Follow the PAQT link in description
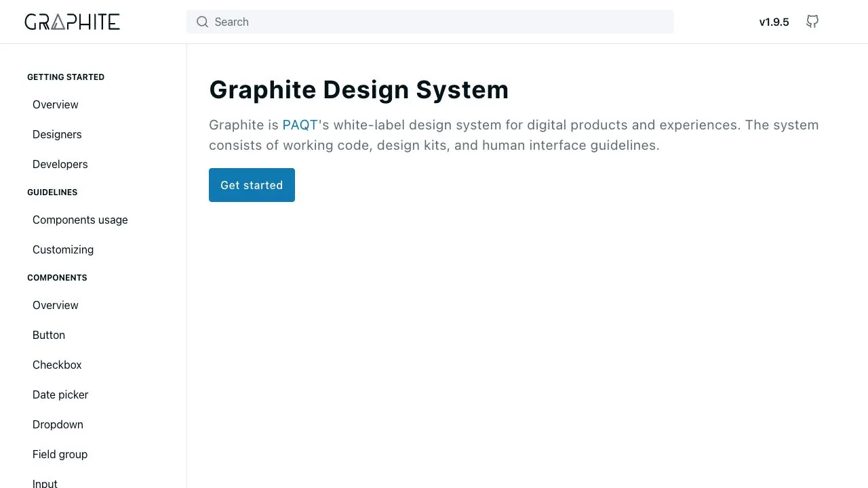 300,125
